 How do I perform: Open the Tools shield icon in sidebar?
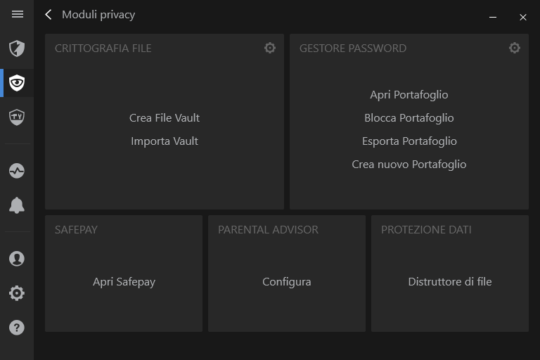[x=17, y=117]
